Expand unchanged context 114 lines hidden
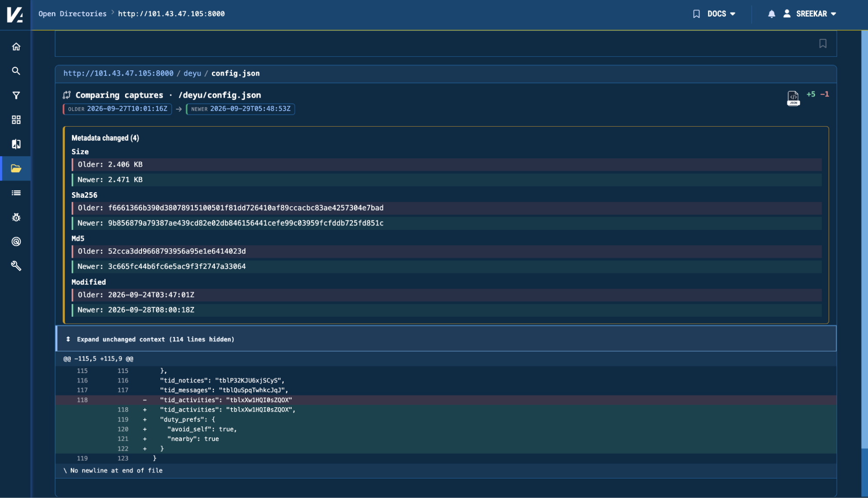868x498 pixels. click(446, 339)
